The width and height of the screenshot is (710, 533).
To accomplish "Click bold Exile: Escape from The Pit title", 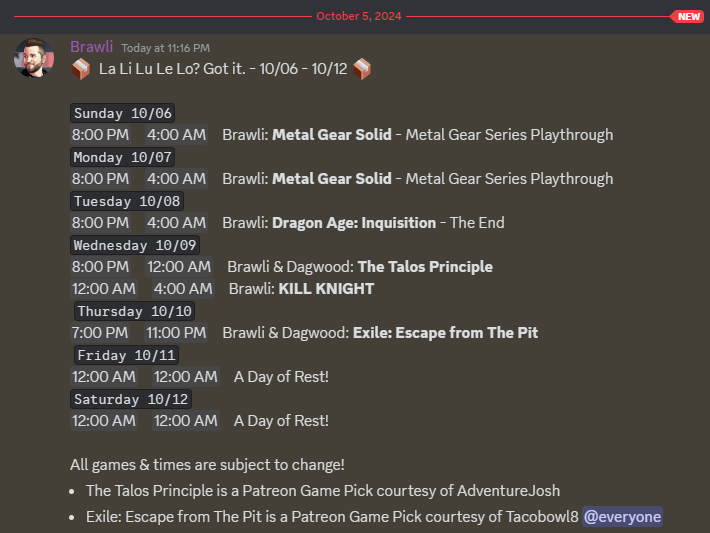I will click(445, 333).
